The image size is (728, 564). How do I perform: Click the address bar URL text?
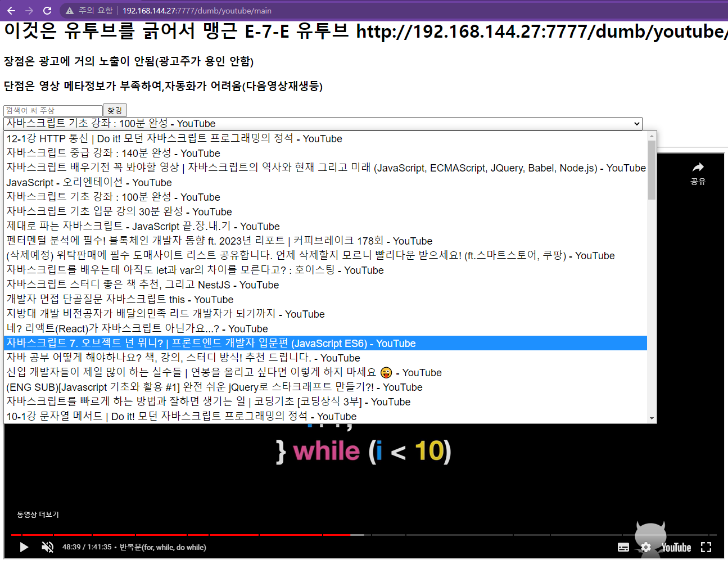coord(197,11)
